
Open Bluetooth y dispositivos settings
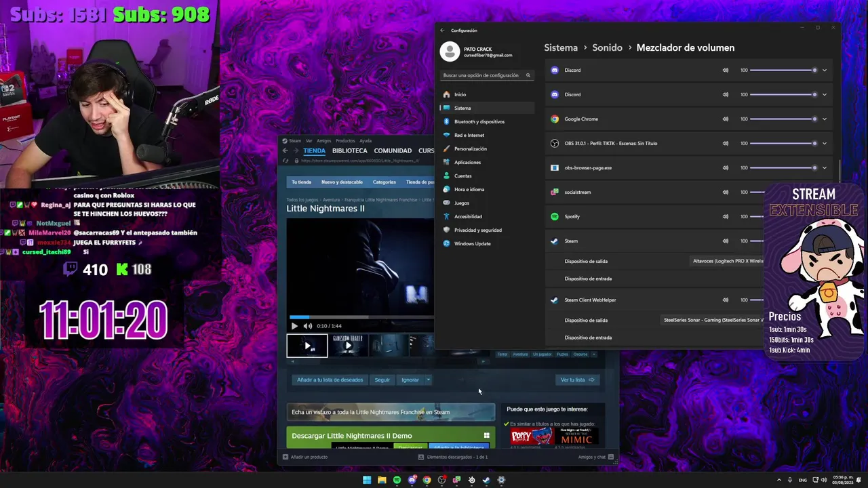(487, 121)
